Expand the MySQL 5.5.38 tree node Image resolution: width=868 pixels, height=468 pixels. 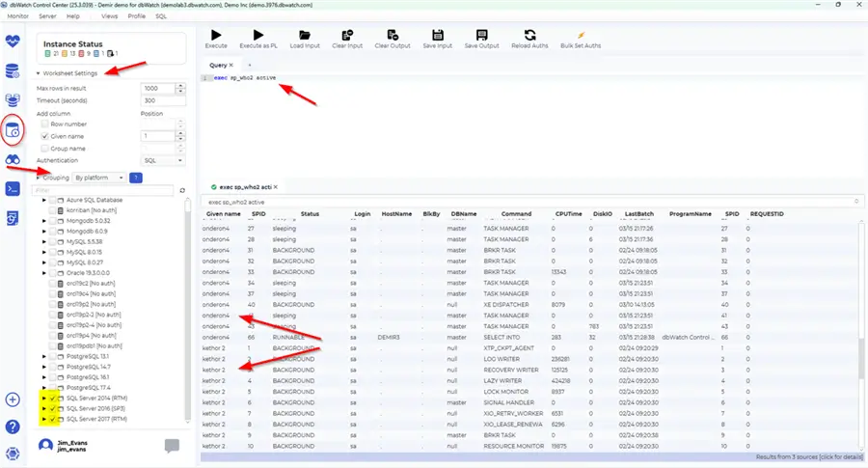[44, 242]
